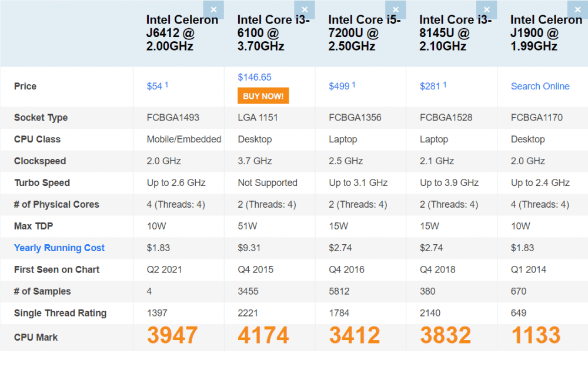Click the Intel Celeron J1900 @ 1.99GHz heading
The image size is (588, 383).
pyautogui.click(x=546, y=33)
